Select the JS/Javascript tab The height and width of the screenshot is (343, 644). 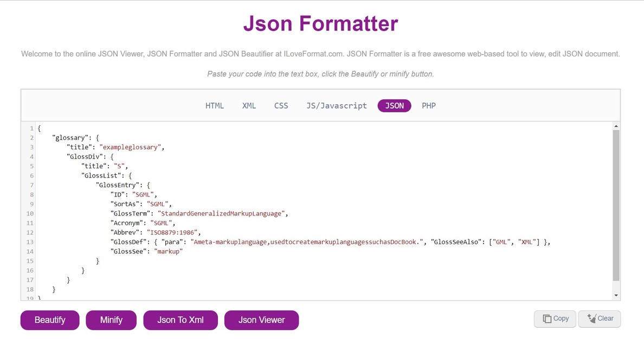(336, 105)
